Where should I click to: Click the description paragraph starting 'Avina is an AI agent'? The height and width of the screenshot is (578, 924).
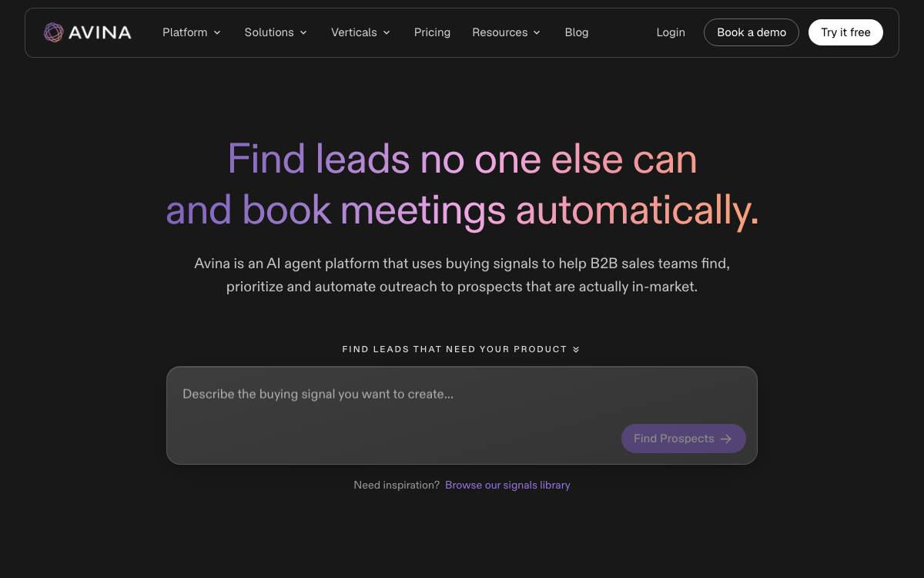(x=462, y=275)
